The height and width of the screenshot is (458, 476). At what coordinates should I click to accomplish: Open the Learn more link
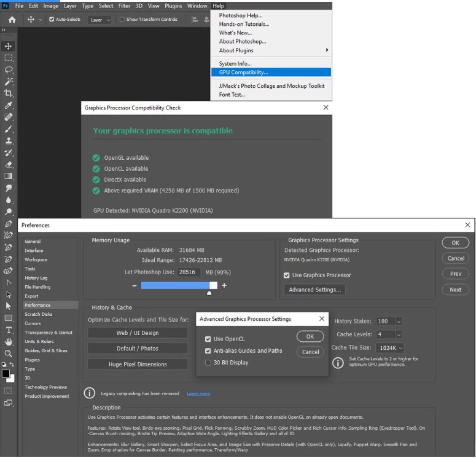point(198,394)
